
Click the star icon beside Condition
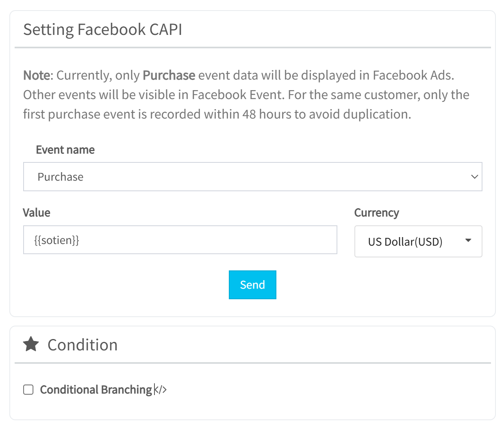point(31,344)
